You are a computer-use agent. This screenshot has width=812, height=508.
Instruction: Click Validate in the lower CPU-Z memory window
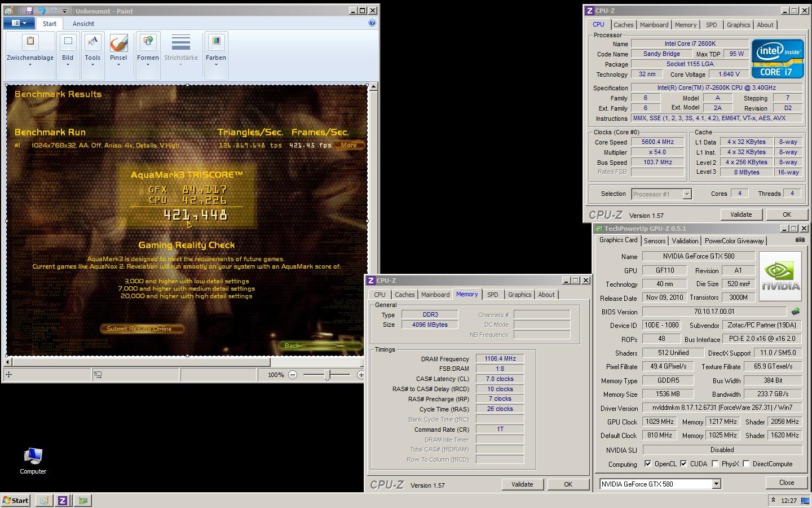522,484
